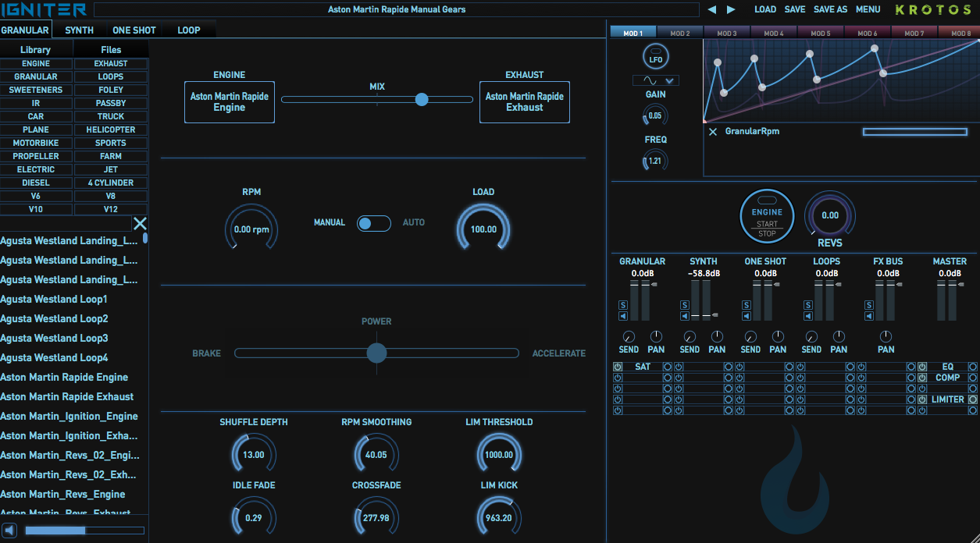Click the Master channel fader handle

(x=960, y=285)
